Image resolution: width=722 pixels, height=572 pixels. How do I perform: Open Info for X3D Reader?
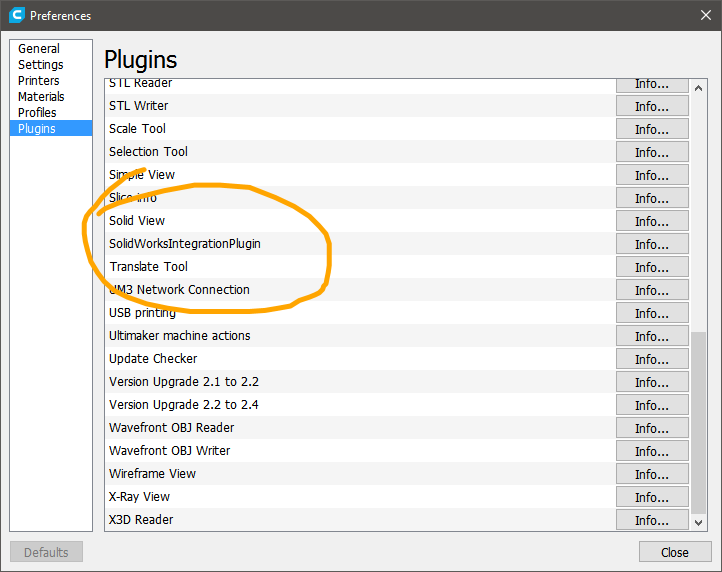coord(652,520)
